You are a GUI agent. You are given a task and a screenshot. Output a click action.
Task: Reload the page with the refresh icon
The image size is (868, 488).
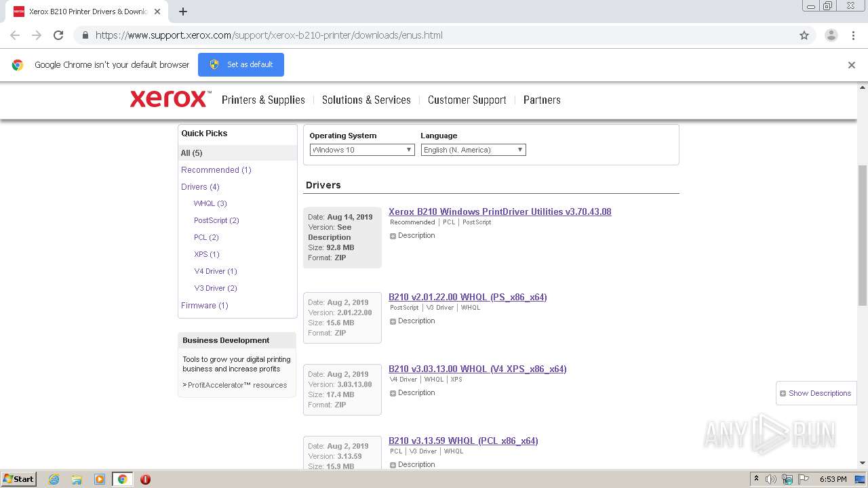tap(58, 35)
